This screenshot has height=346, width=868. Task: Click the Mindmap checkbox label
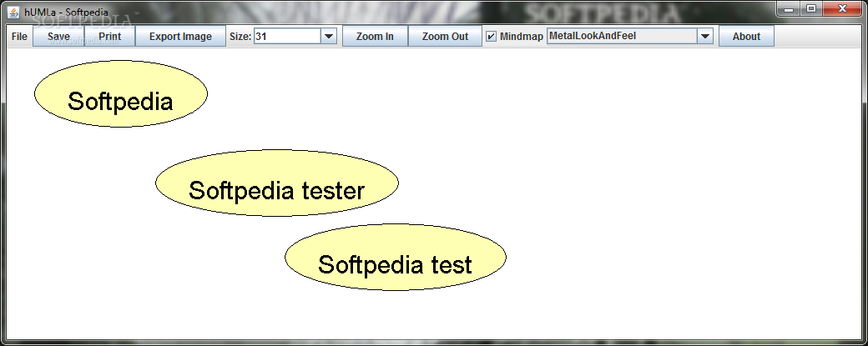pyautogui.click(x=522, y=37)
